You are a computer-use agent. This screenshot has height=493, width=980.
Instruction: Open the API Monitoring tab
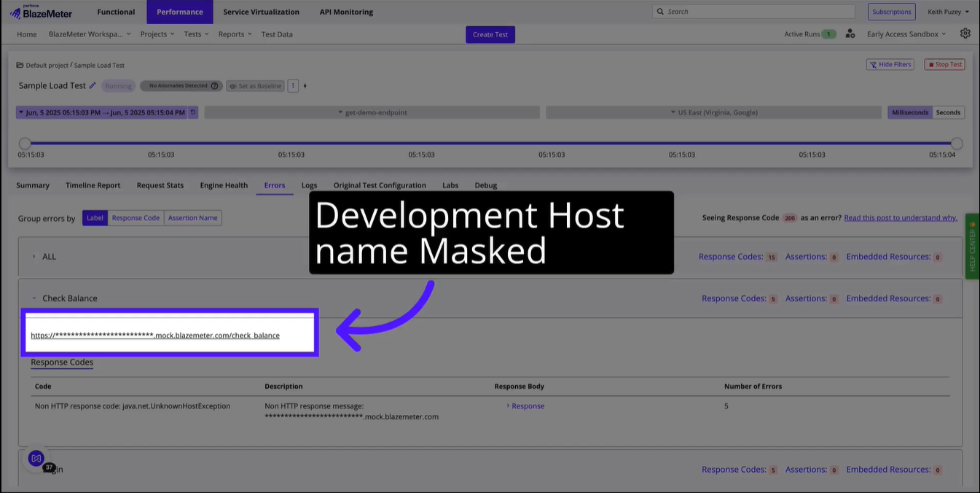point(346,12)
